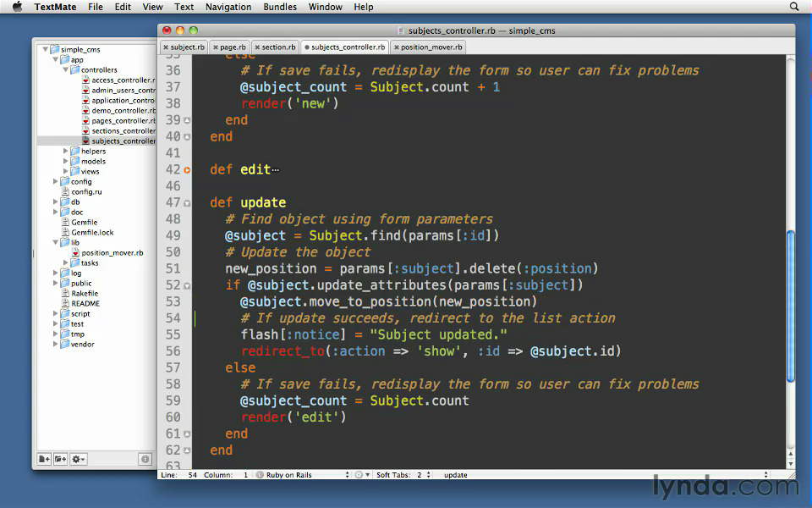
Task: Expand the helpers folder
Action: click(66, 151)
